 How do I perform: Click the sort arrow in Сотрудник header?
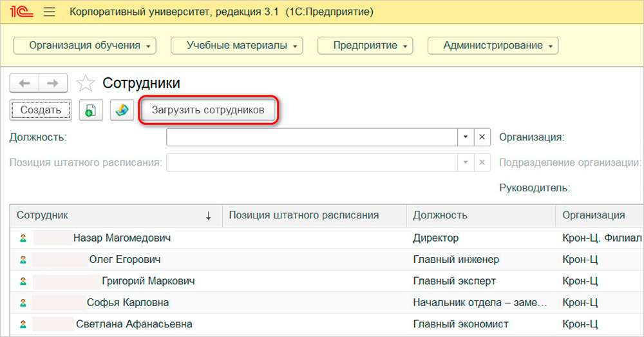208,216
